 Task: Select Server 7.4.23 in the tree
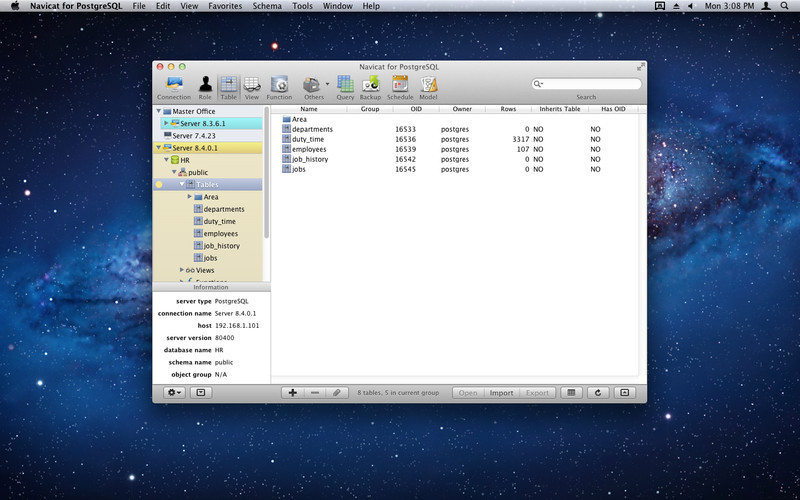pyautogui.click(x=194, y=136)
